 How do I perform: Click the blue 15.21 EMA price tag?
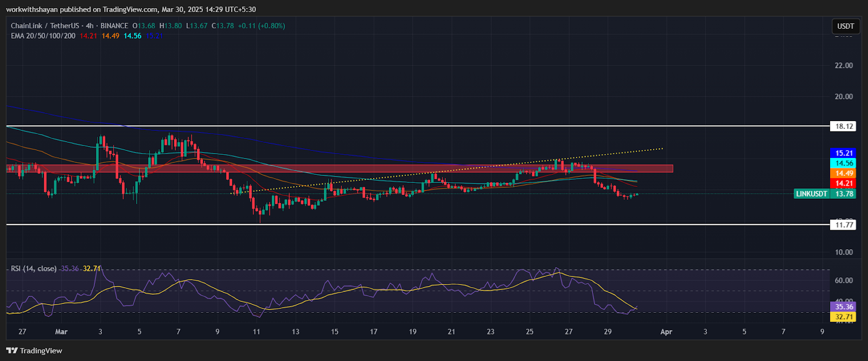pyautogui.click(x=844, y=153)
